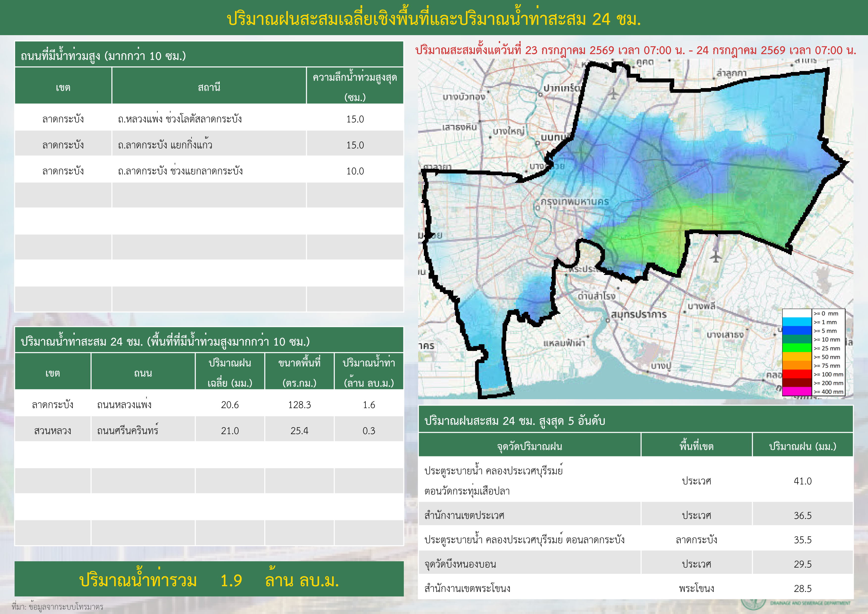Click the dark red >= 200 mm swatch
The width and height of the screenshot is (868, 614).
point(797,383)
